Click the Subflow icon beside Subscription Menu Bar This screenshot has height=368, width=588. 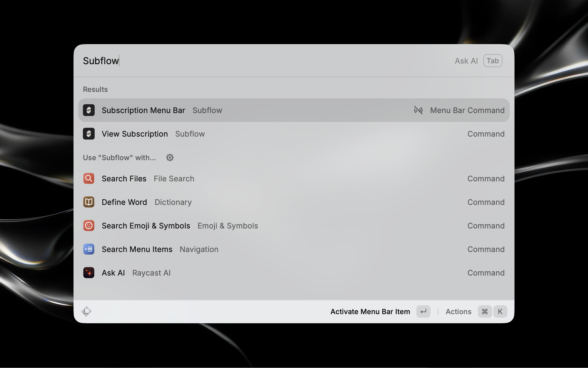tap(89, 110)
